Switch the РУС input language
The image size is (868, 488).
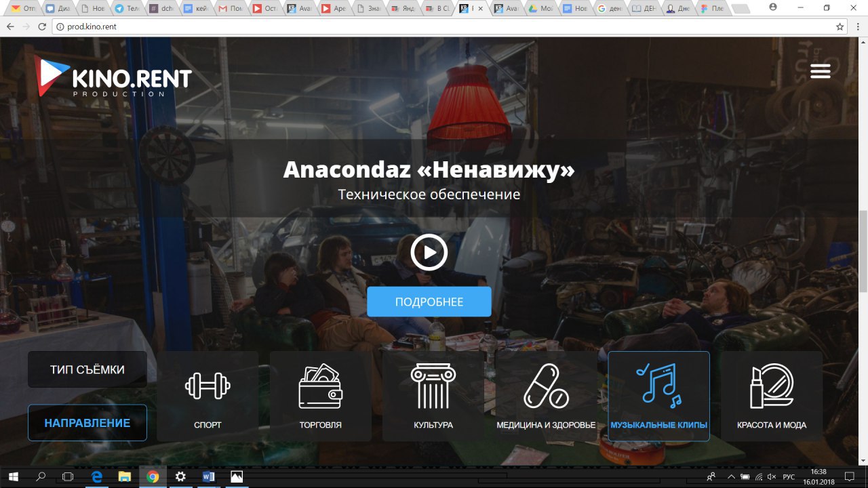[789, 476]
